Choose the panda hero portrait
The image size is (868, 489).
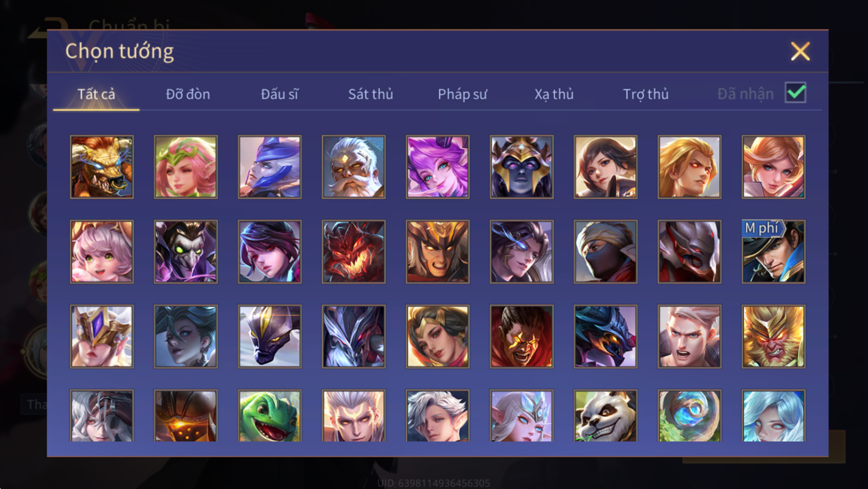pos(605,416)
